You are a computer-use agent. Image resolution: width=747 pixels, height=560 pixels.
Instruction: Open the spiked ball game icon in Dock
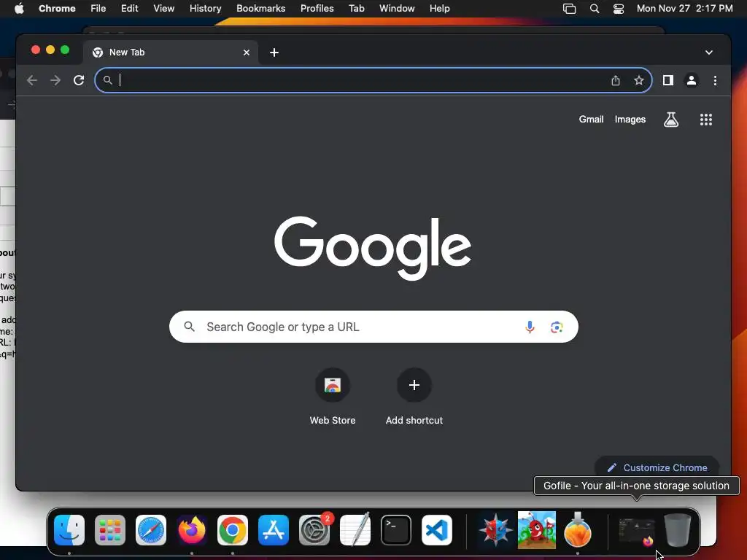[495, 530]
